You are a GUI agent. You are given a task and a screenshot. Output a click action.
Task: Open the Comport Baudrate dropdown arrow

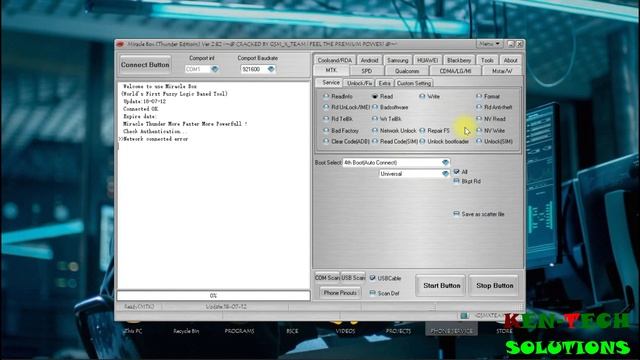click(x=271, y=69)
